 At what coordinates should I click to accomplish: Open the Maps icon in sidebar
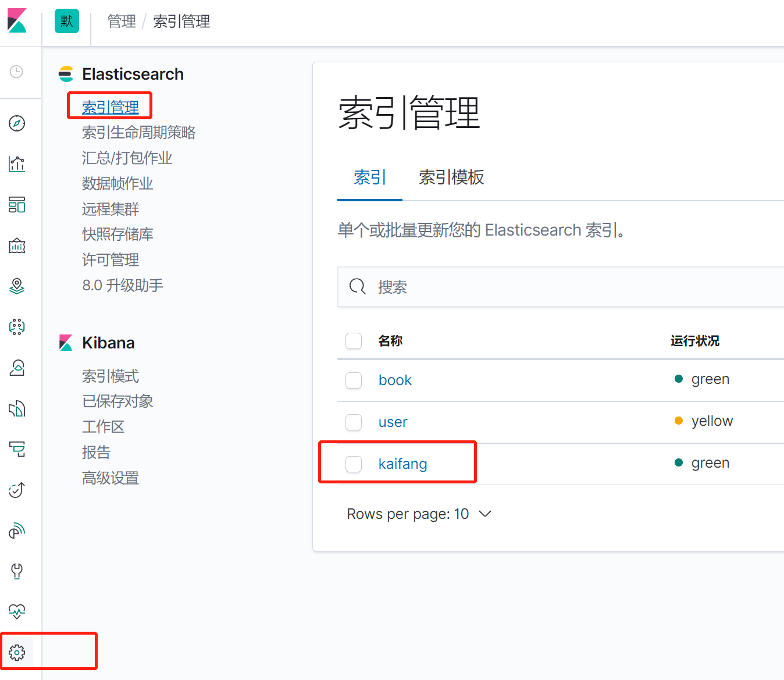(x=17, y=286)
